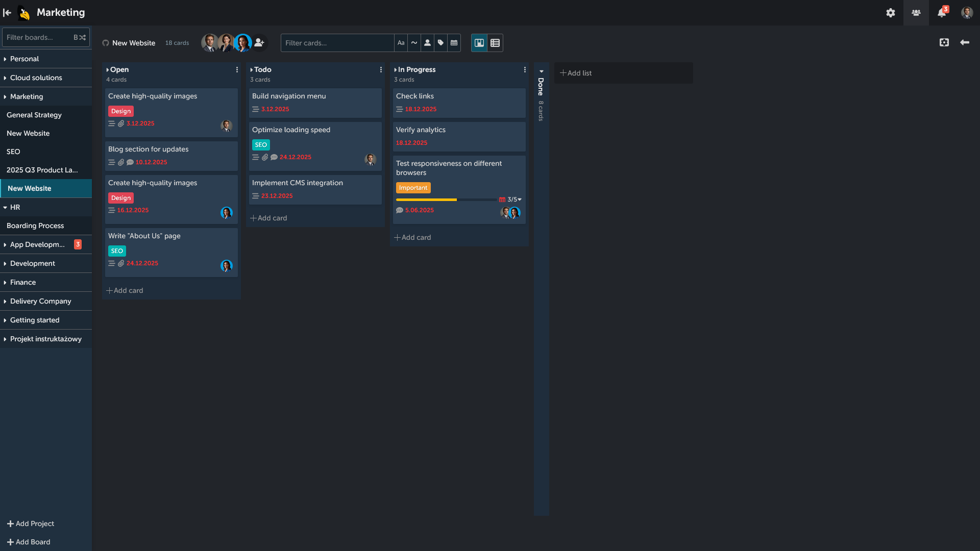Click the Filter cards input field
The height and width of the screenshot is (551, 980).
point(337,43)
